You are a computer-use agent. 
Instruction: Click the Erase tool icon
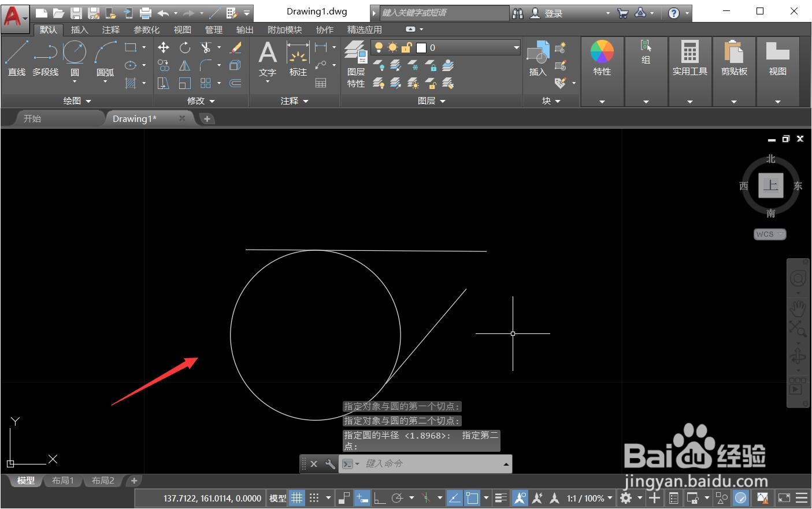[x=236, y=47]
